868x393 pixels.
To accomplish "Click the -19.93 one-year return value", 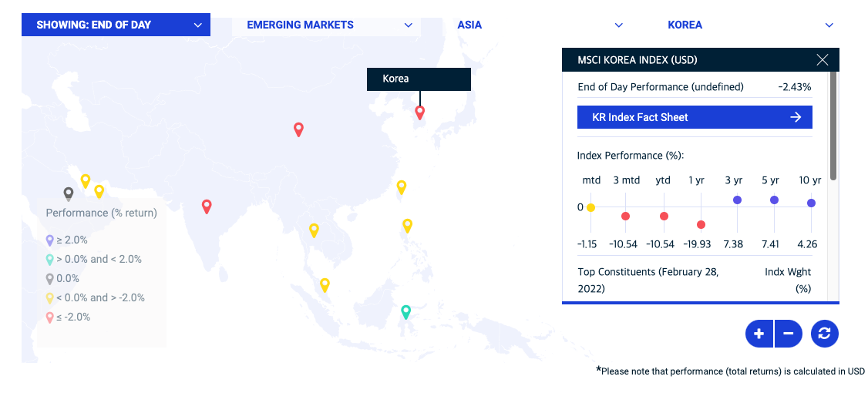I will [x=698, y=244].
